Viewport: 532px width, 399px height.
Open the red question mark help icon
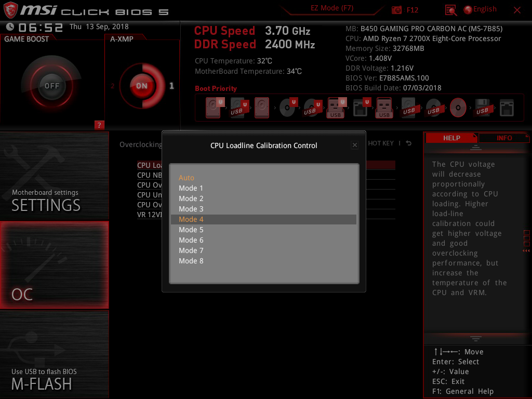99,125
